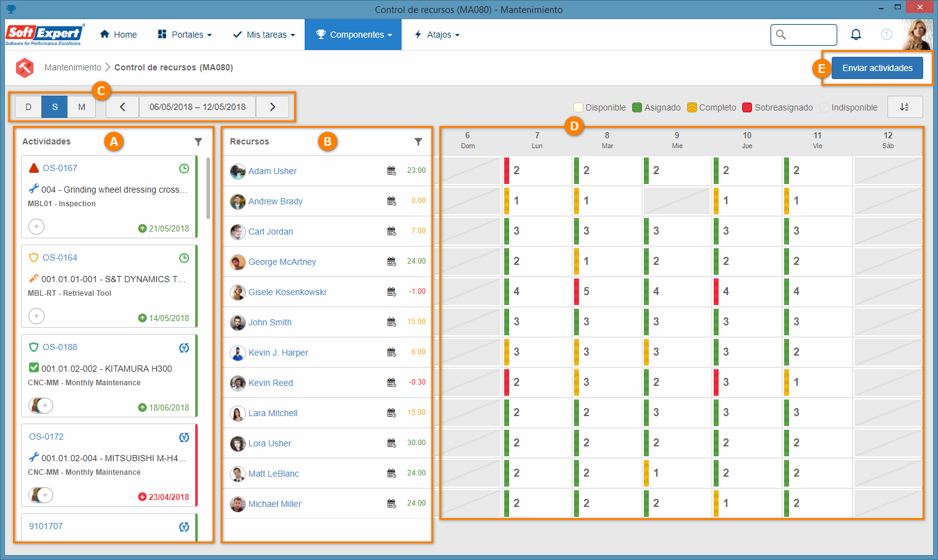The height and width of the screenshot is (560, 938).
Task: Click Mantenimiento breadcrumb
Action: point(73,67)
